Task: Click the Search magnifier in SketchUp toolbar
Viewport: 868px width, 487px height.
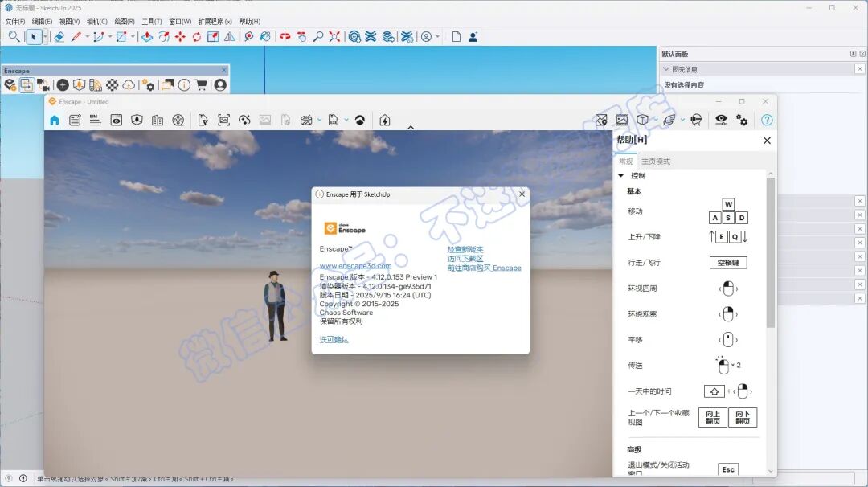Action: tap(14, 37)
